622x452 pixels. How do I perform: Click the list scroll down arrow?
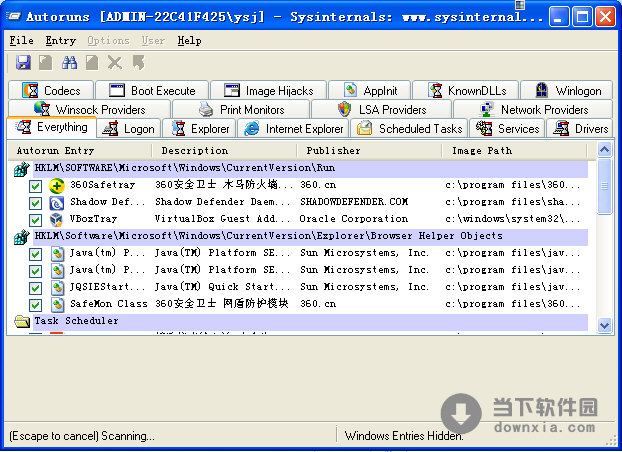[605, 325]
